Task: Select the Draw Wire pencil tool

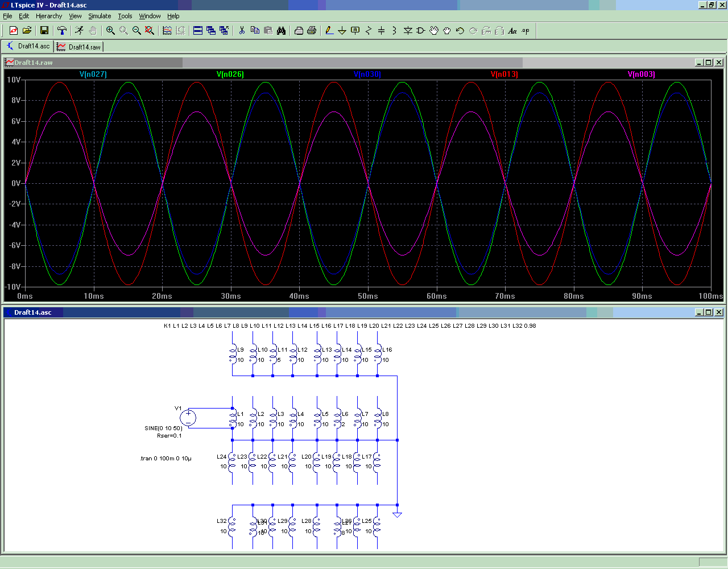Action: [329, 31]
